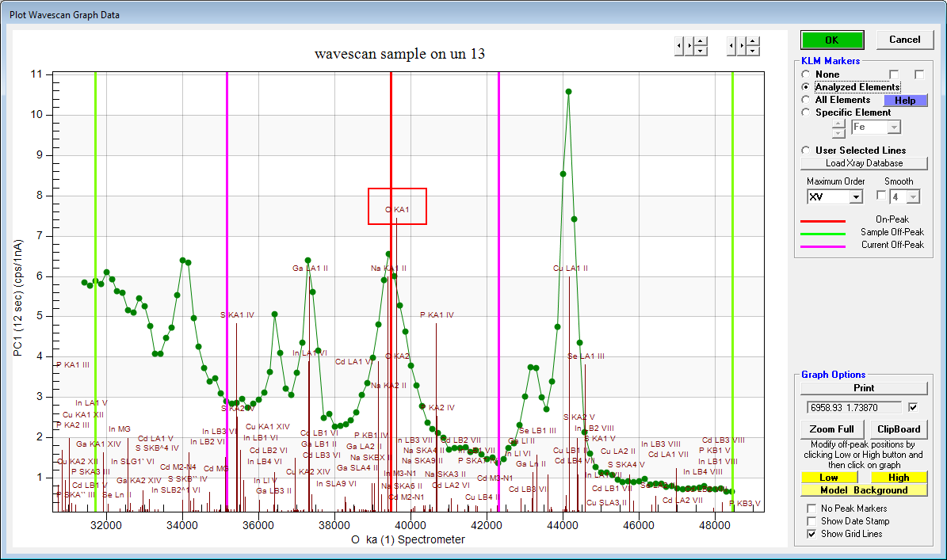Click the yellow Model Background button
The image size is (947, 560).
pyautogui.click(x=864, y=490)
